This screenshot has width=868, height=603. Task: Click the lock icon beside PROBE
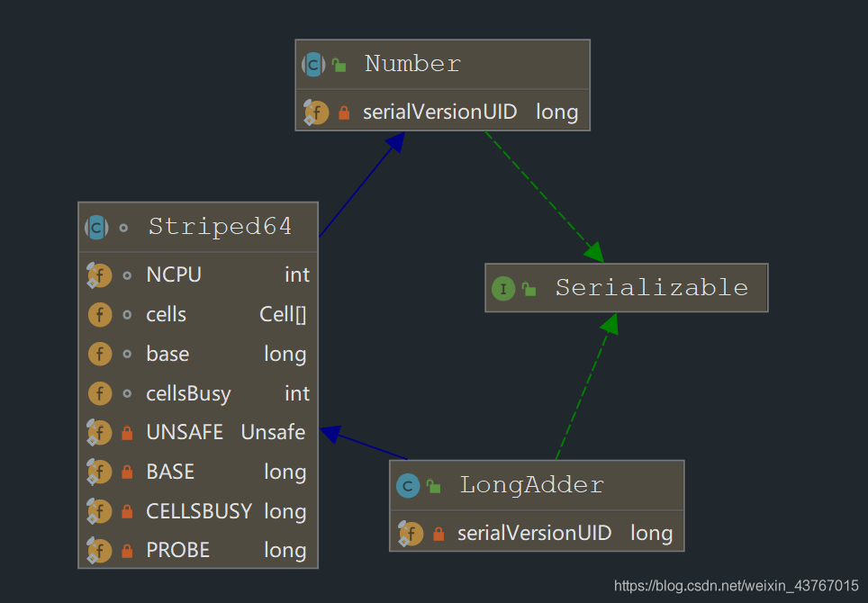[127, 551]
